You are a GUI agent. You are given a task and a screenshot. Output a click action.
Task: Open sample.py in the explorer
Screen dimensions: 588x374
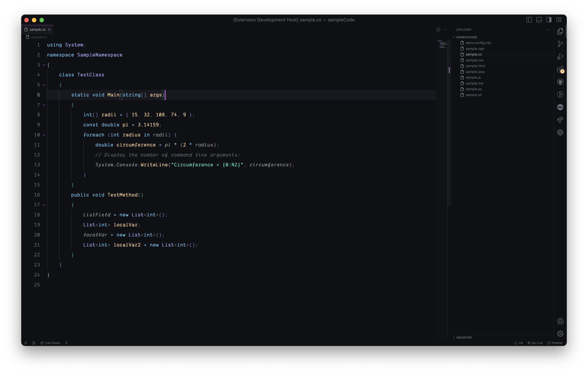tap(473, 89)
